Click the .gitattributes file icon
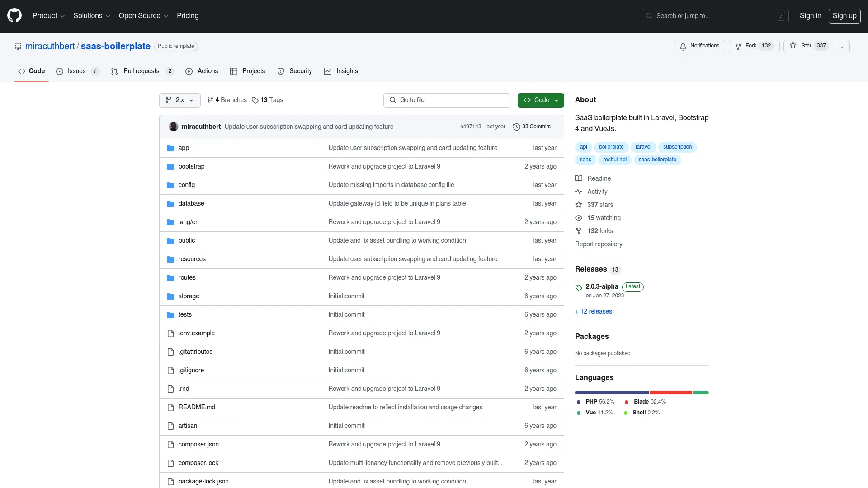 click(x=170, y=352)
